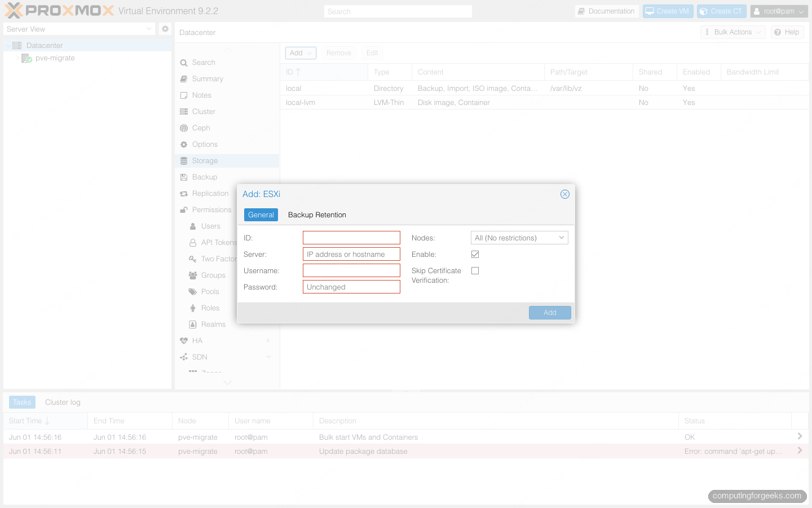Open the Documentation link
This screenshot has height=508, width=812.
click(x=606, y=11)
